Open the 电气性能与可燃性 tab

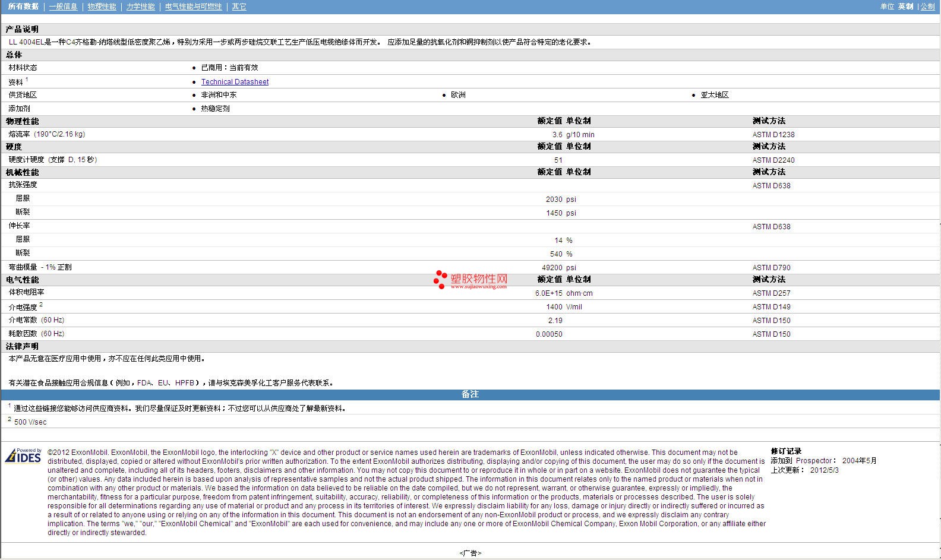[194, 7]
